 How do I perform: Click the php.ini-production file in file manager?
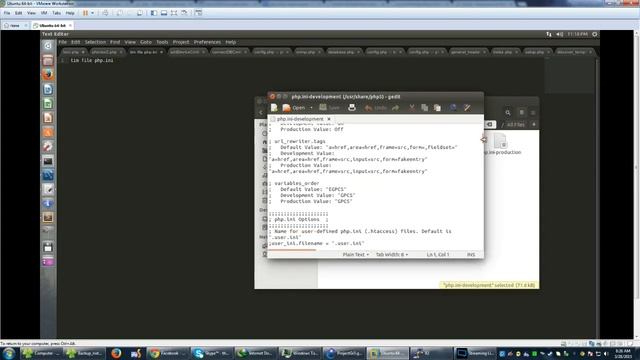tap(502, 144)
